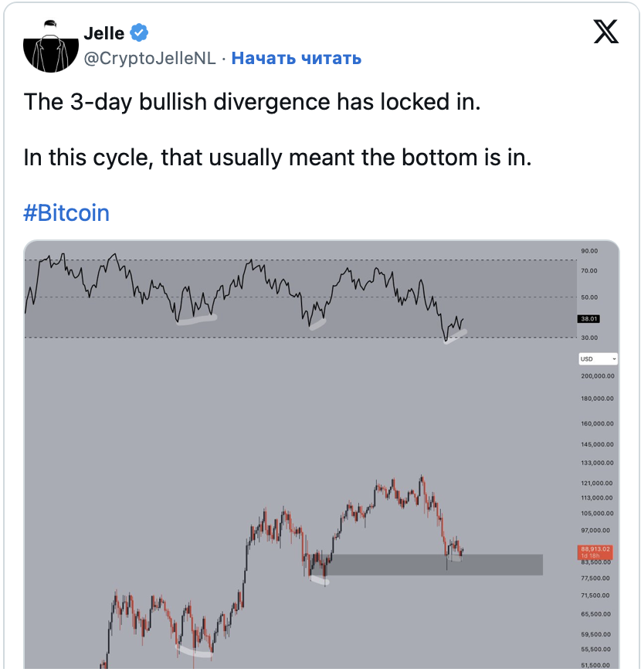This screenshot has height=672, width=641.
Task: Click the Jelle display name
Action: (103, 33)
